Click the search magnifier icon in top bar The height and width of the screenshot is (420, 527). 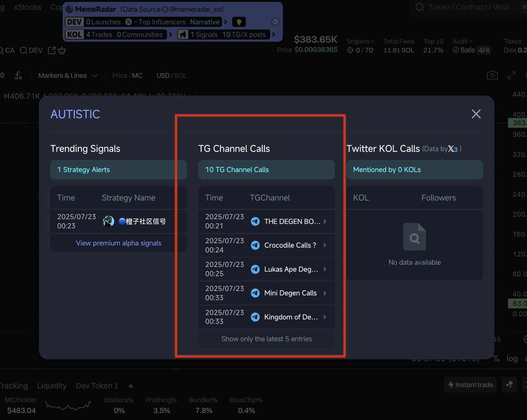tap(420, 7)
